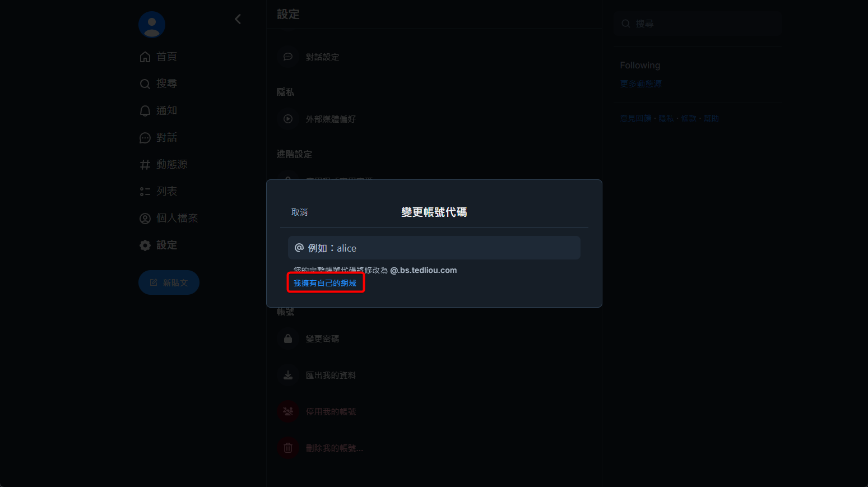Image resolution: width=868 pixels, height=487 pixels.
Task: Click the search box in the right panel
Action: [x=697, y=24]
